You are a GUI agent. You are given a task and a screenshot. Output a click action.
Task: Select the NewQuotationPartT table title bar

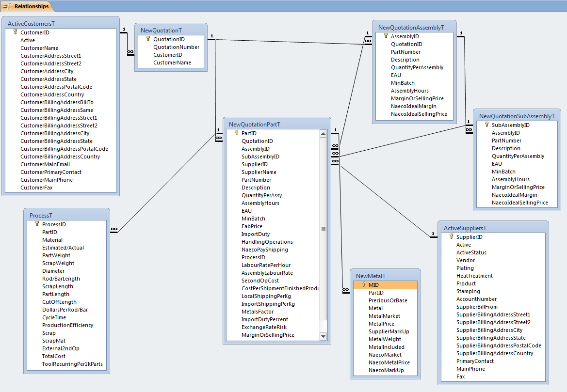tap(277, 124)
